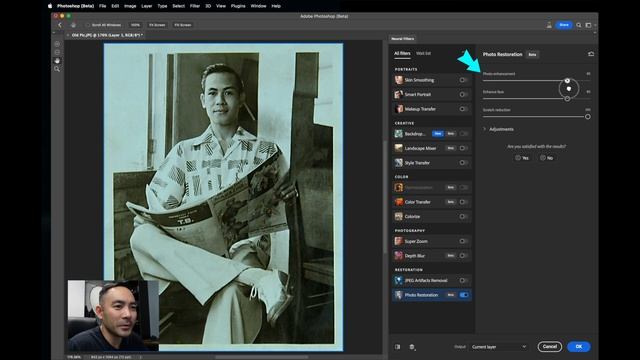This screenshot has height=360, width=640.
Task: Switch to the All filters tab
Action: [x=402, y=53]
